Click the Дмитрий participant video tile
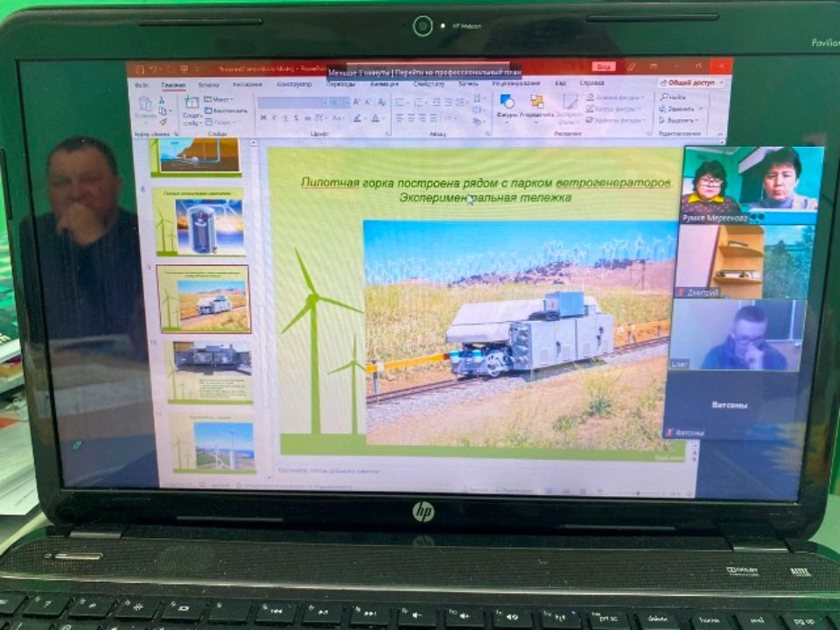This screenshot has width=840, height=630. (745, 262)
